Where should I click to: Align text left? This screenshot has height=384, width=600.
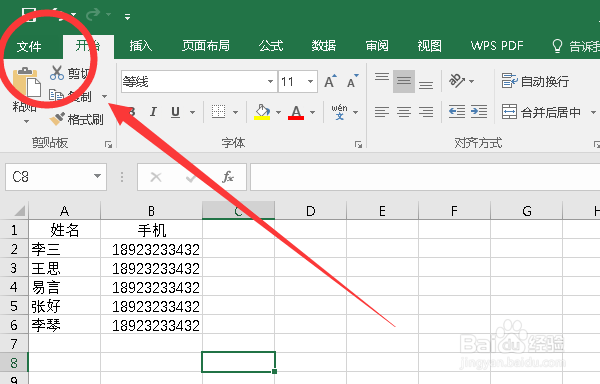(382, 112)
